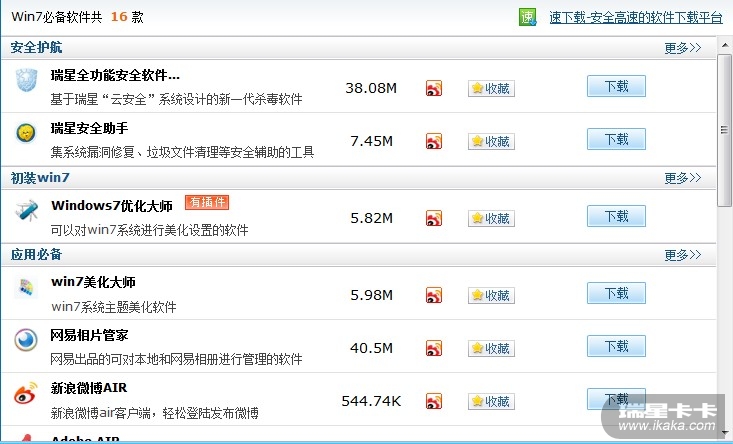Click the 网易相片管家 app icon
Image resolution: width=733 pixels, height=444 pixels.
(x=26, y=340)
